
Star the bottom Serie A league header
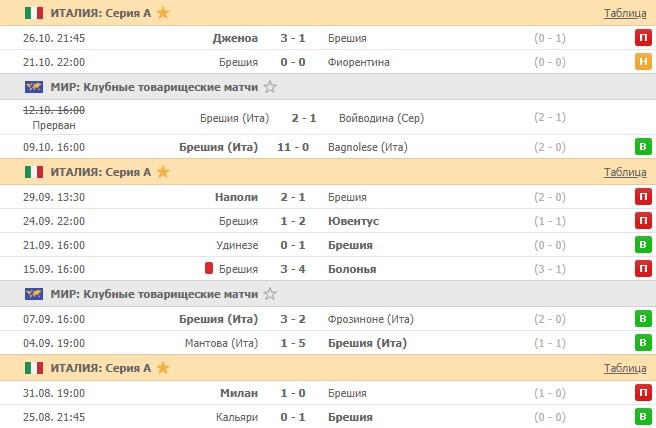[164, 368]
